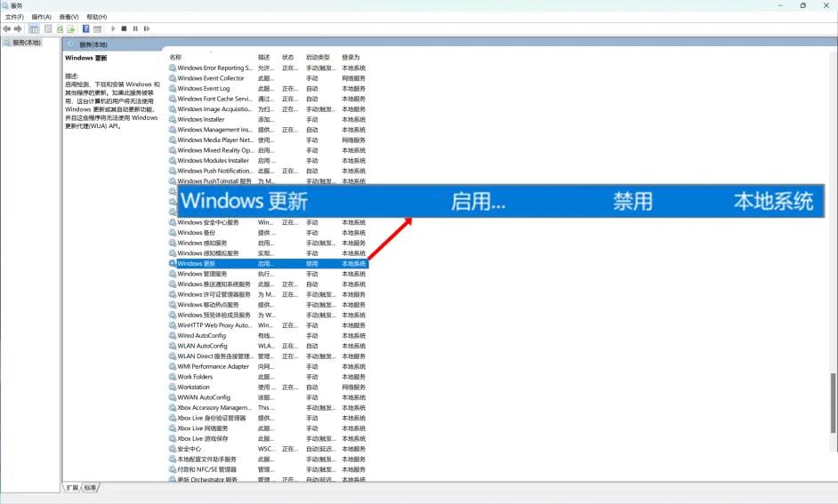Click the Stop Service square icon
This screenshot has width=838, height=504.
pyautogui.click(x=124, y=28)
